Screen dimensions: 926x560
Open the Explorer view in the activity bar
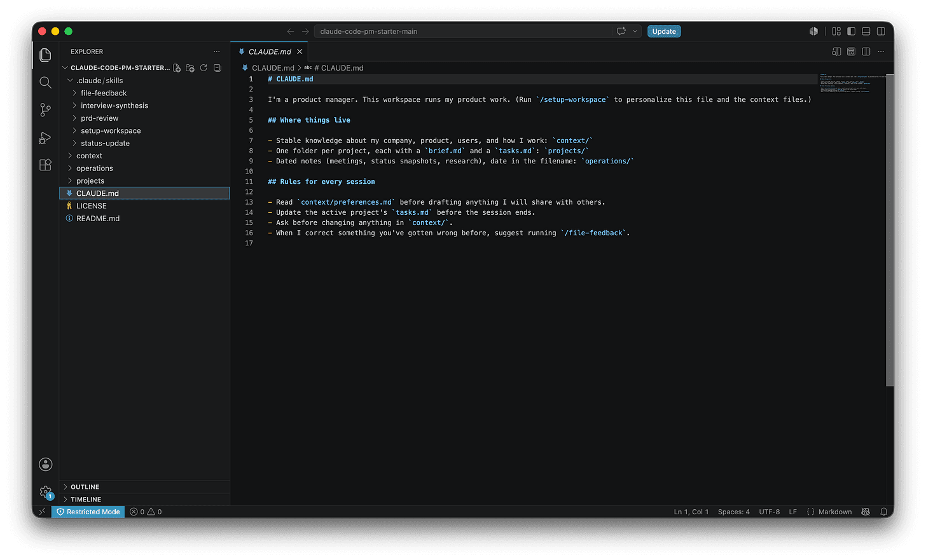[x=45, y=55]
